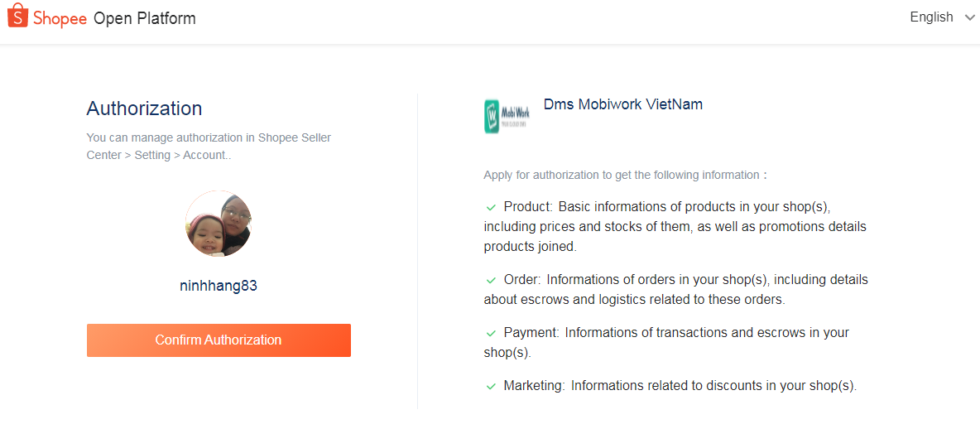This screenshot has height=429, width=980.
Task: Click the green checkmark beside Order
Action: coord(491,280)
